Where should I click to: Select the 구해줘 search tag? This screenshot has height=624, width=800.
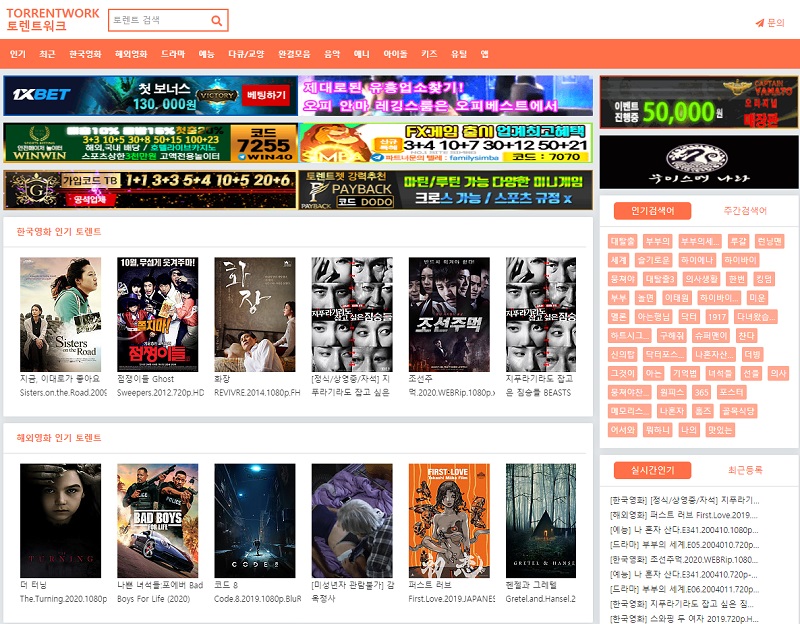(671, 336)
